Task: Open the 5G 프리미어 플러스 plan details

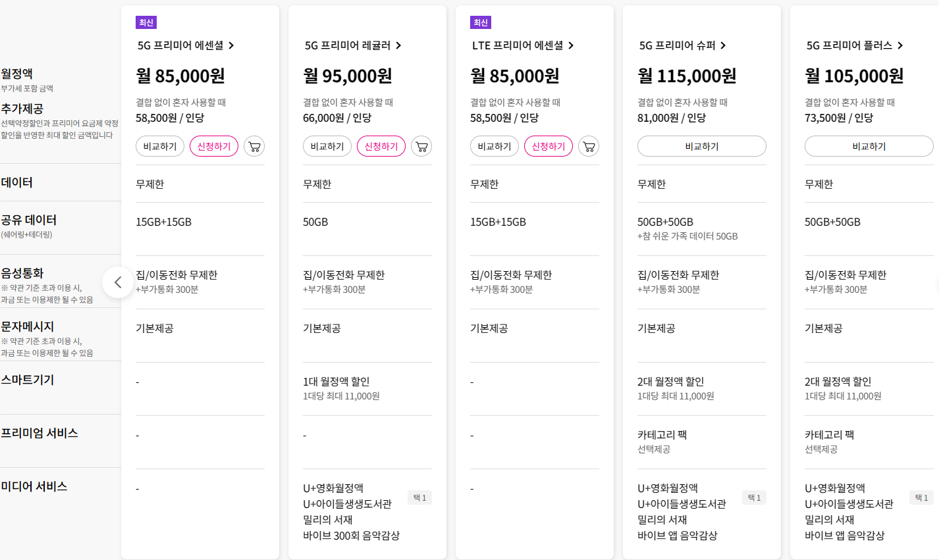Action: [855, 45]
